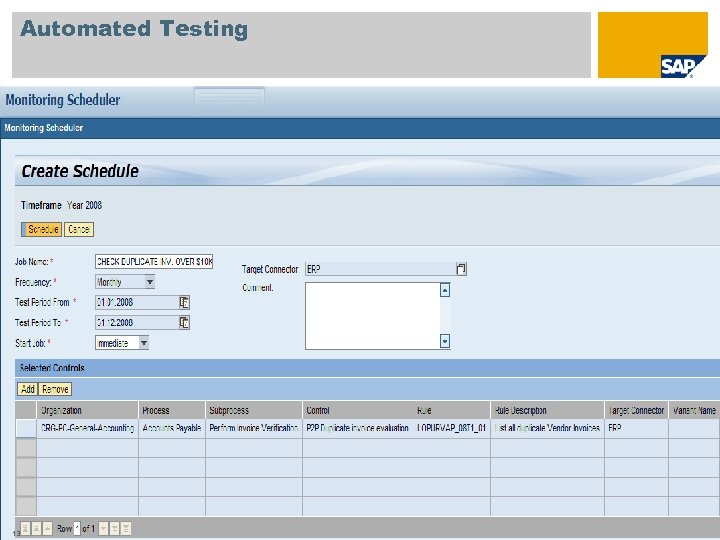
Task: Click Comment box scroll up arrow
Action: point(445,290)
